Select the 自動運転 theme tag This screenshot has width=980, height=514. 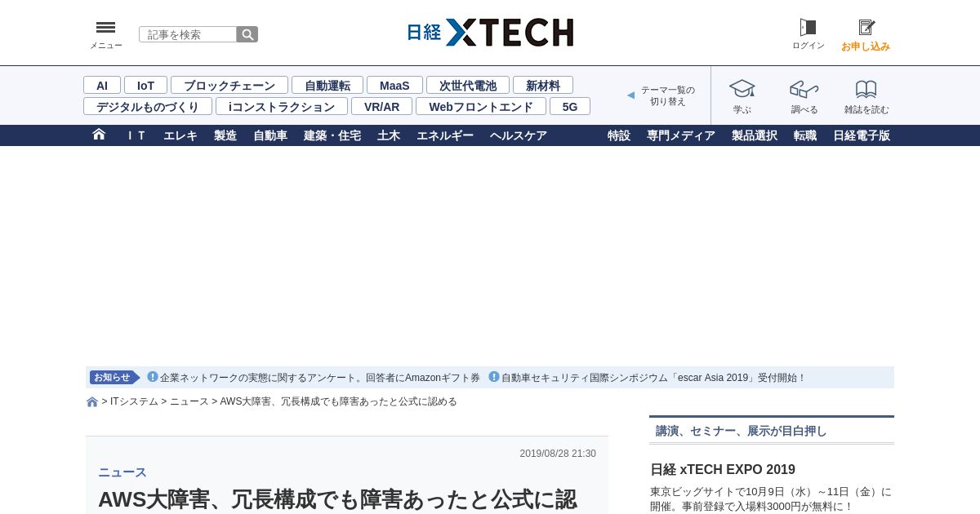[x=327, y=85]
